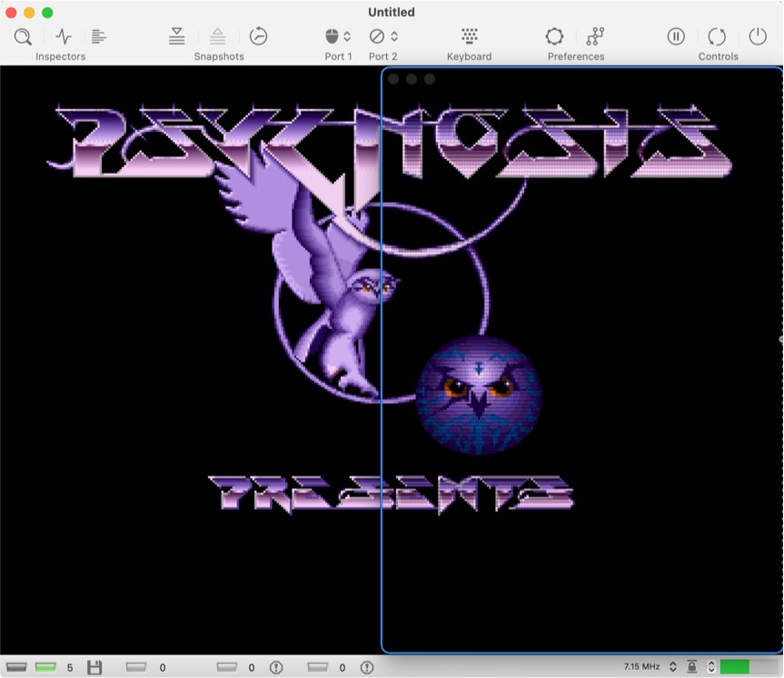Open the debug console lines icon
The width and height of the screenshot is (784, 678).
(x=99, y=36)
